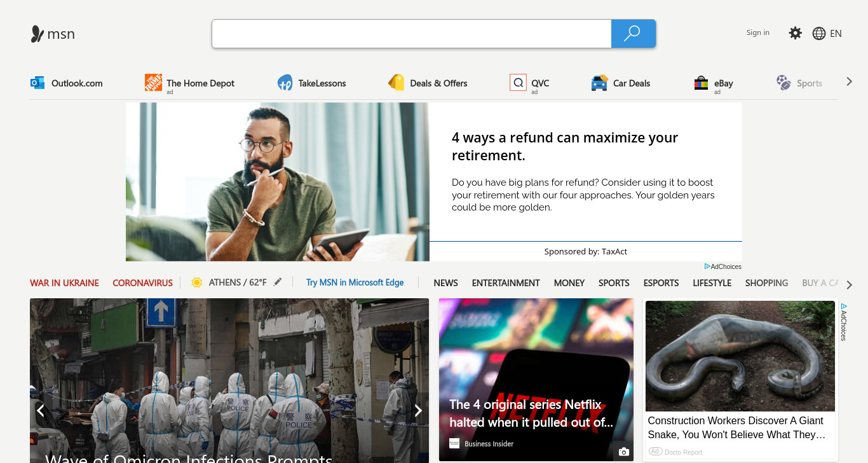Click Try MSN in Microsoft Edge link
868x463 pixels.
tap(355, 282)
